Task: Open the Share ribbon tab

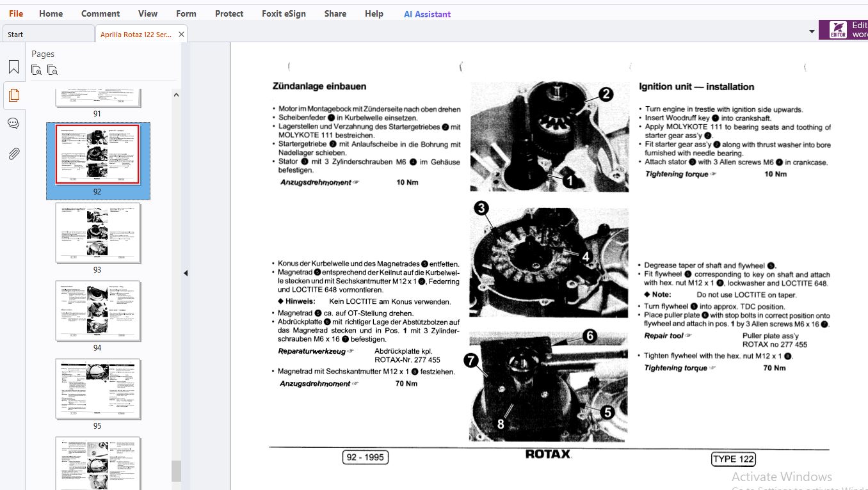Action: (x=335, y=13)
